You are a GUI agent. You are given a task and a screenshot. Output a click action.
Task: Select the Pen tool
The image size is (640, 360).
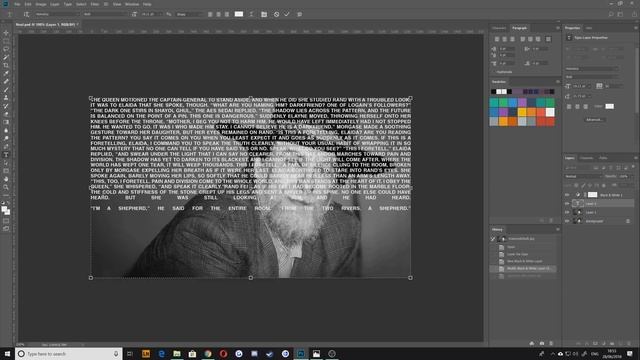(6, 147)
